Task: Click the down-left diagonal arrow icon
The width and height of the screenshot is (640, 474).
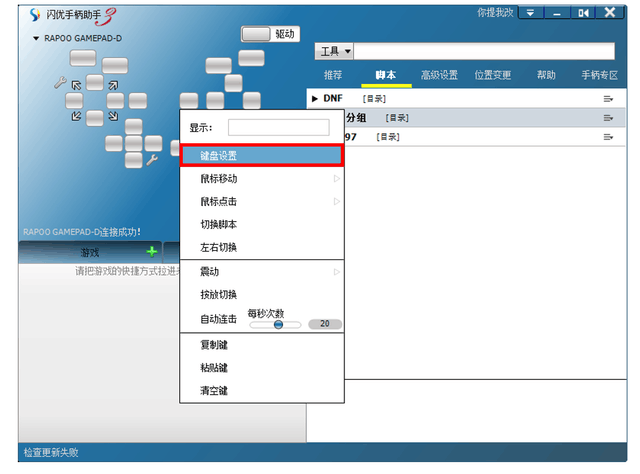Action: pyautogui.click(x=76, y=116)
